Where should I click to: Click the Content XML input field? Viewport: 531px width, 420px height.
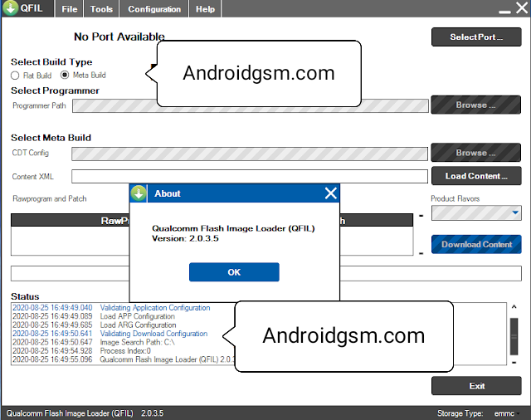tap(250, 177)
